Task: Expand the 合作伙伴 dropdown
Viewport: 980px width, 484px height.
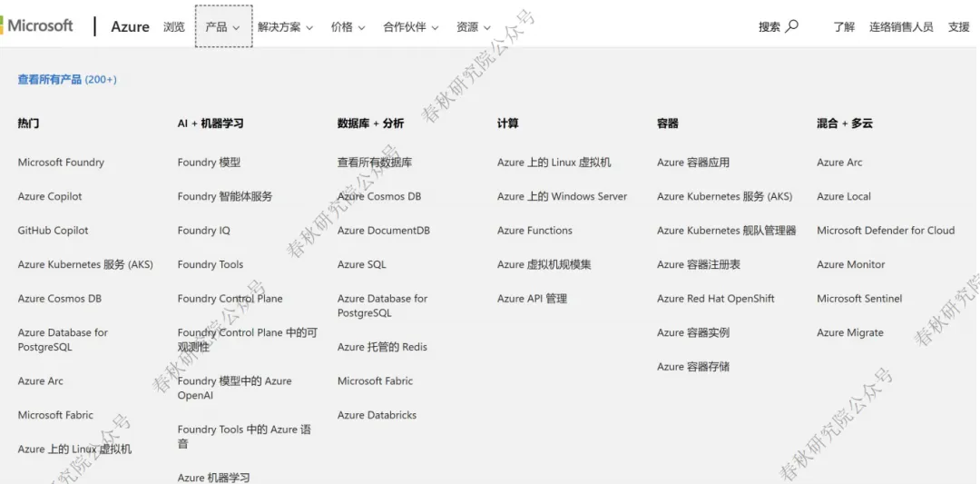Action: coord(411,27)
